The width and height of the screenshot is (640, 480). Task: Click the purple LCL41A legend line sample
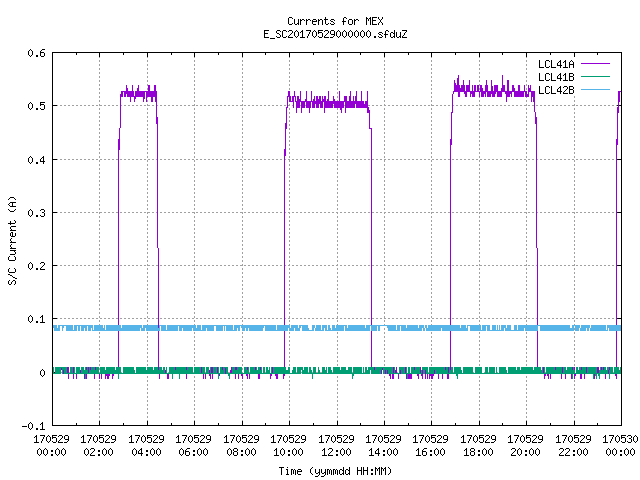(595, 64)
